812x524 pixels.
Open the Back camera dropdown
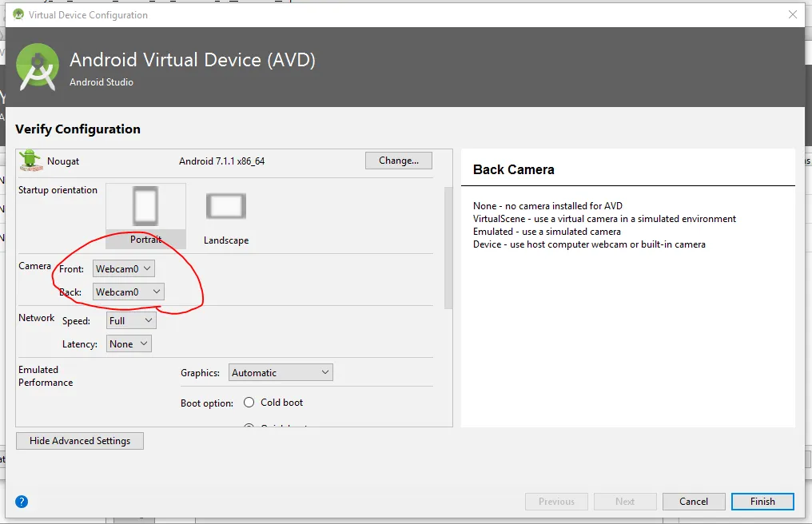pyautogui.click(x=129, y=292)
